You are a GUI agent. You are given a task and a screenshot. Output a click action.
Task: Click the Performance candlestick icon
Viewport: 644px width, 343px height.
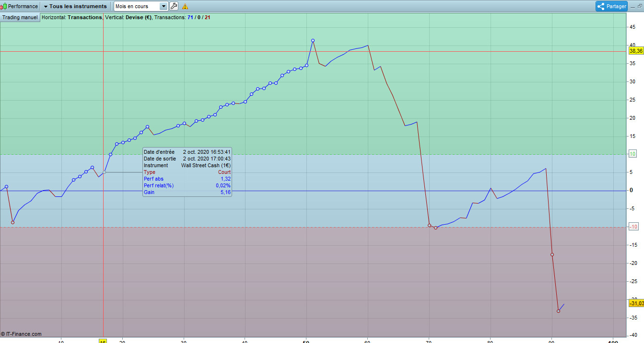tap(4, 6)
